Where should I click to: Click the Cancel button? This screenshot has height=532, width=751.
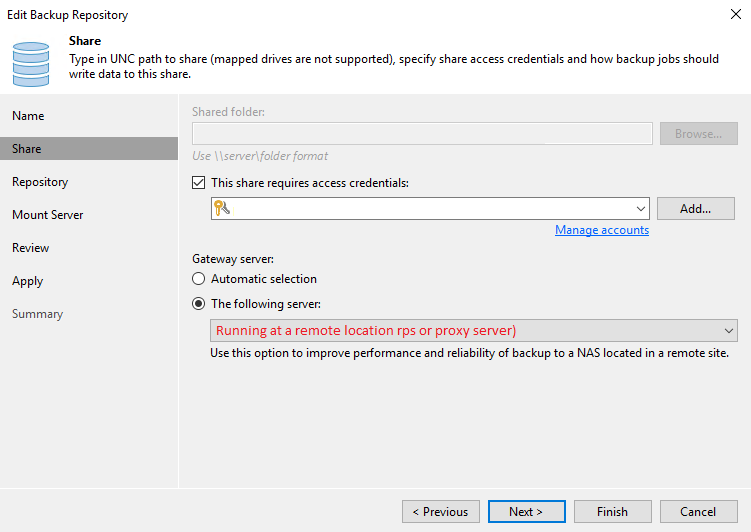click(698, 511)
